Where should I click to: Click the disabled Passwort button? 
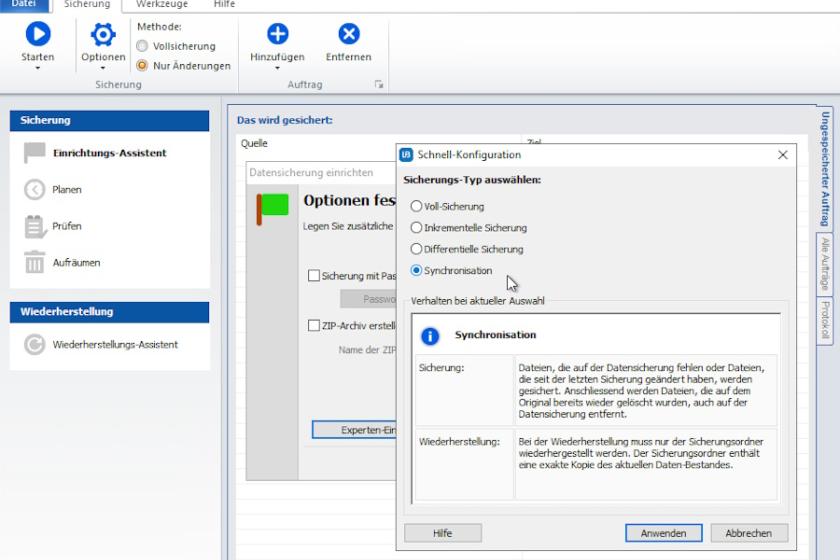point(368,299)
